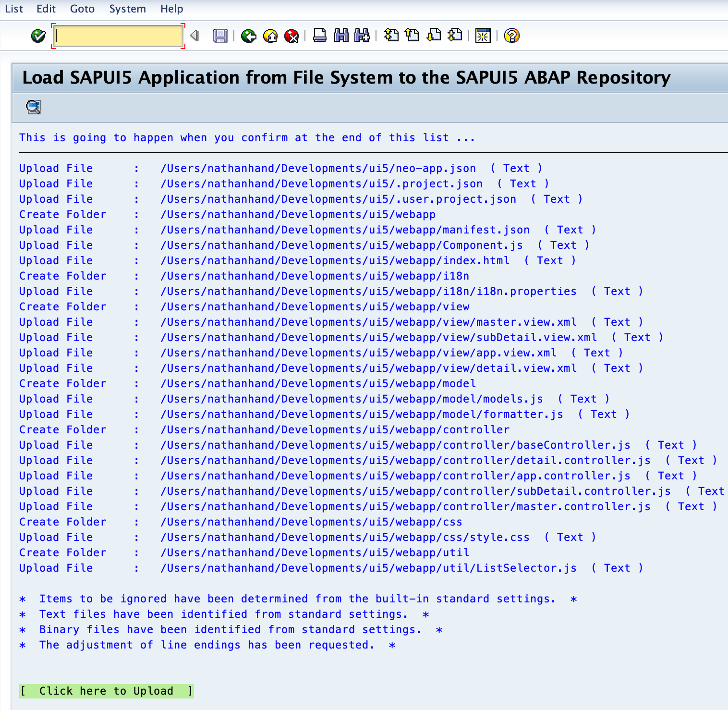Select the detail.view.xml upload line

(x=331, y=368)
